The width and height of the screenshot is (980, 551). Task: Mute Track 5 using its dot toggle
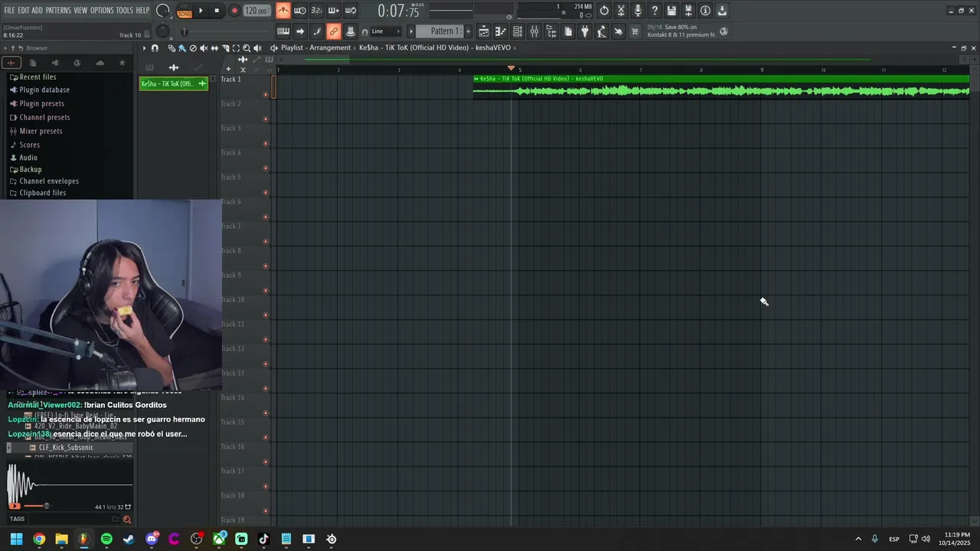pos(266,193)
